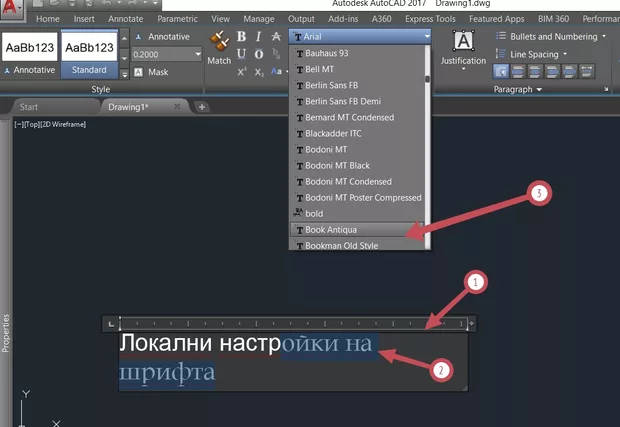Switch to the Home ribbon tab
The height and width of the screenshot is (427, 620).
click(48, 19)
